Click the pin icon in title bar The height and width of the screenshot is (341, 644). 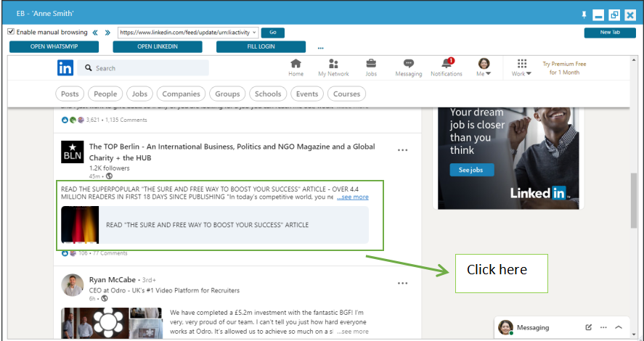(x=584, y=15)
